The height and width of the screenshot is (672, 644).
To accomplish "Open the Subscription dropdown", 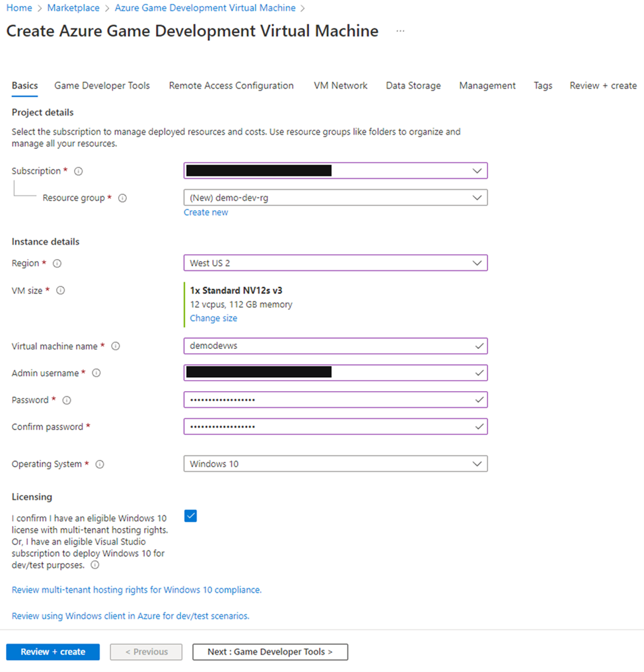I will click(335, 170).
